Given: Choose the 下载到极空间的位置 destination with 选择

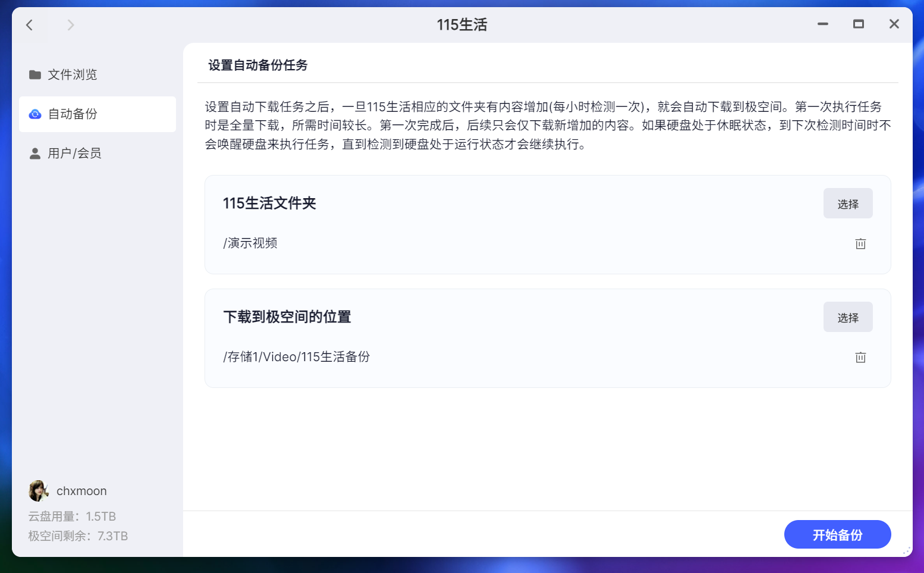Looking at the screenshot, I should click(x=848, y=317).
